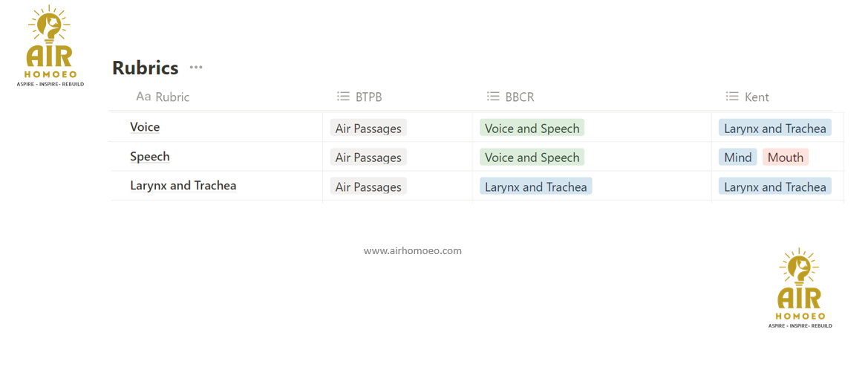Click the BBCR Larynx and Trachea tag
868x367 pixels.
(535, 187)
